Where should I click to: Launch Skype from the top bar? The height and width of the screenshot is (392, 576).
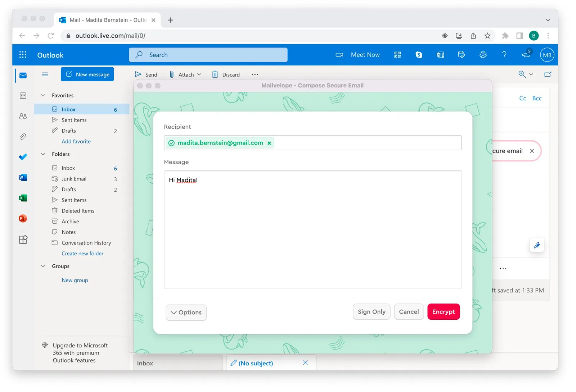419,55
